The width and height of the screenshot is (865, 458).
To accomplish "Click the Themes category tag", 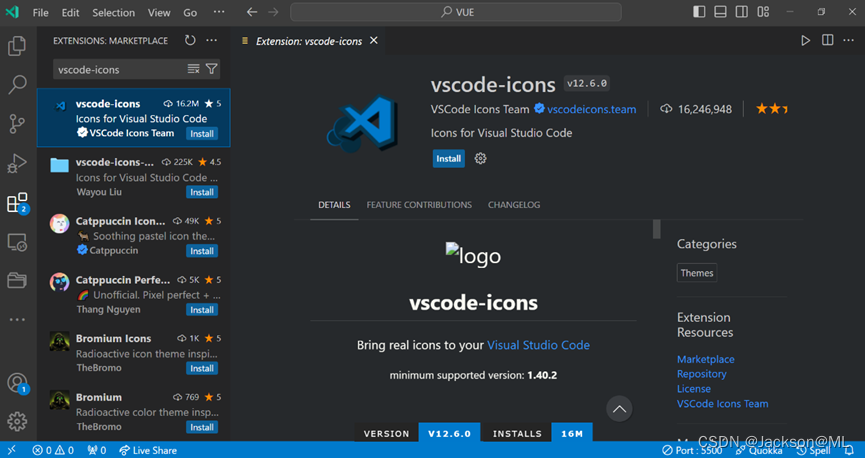I will [697, 273].
